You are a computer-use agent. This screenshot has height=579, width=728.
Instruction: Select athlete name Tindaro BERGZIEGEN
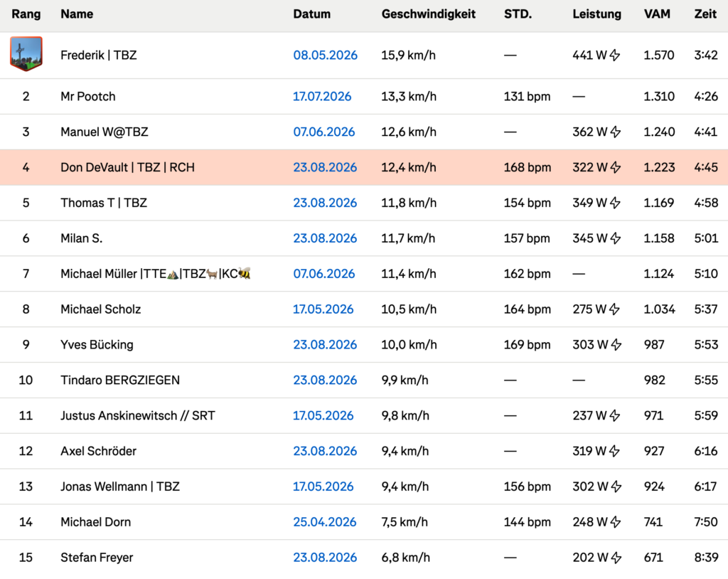pos(119,380)
